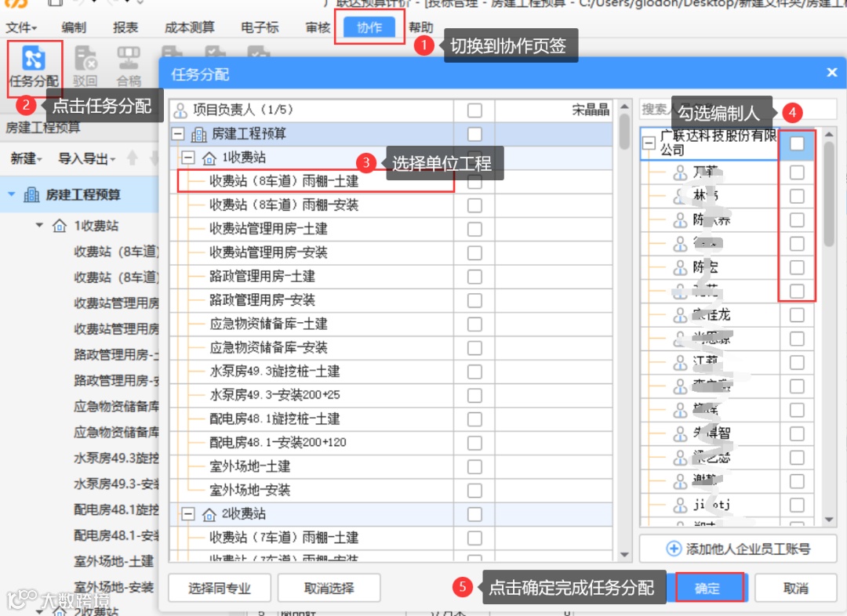Tick checkbox for 配电房48.1-安装200+120
Image resolution: width=847 pixels, height=616 pixels.
pos(474,444)
